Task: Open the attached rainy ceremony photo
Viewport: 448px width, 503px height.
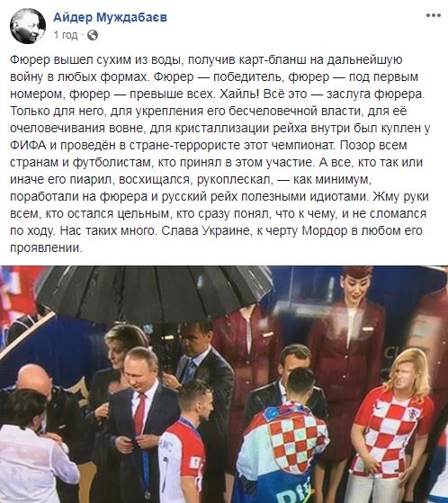Action: coord(224,384)
